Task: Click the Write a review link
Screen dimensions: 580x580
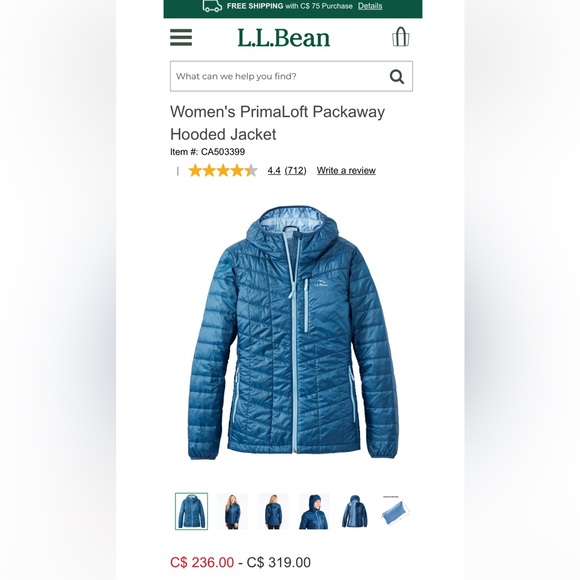Action: pyautogui.click(x=346, y=171)
